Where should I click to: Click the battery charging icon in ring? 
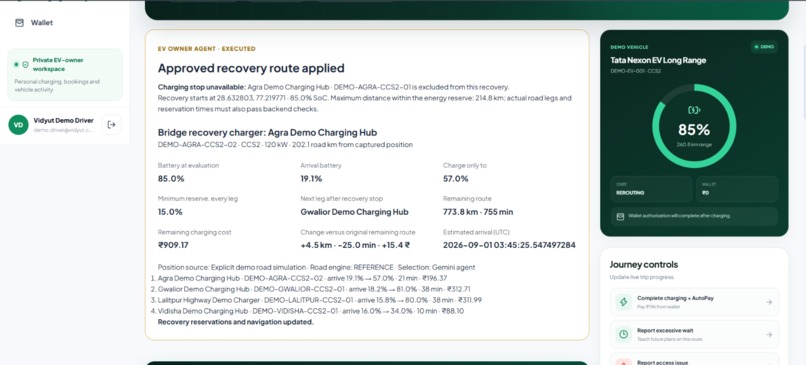point(694,110)
